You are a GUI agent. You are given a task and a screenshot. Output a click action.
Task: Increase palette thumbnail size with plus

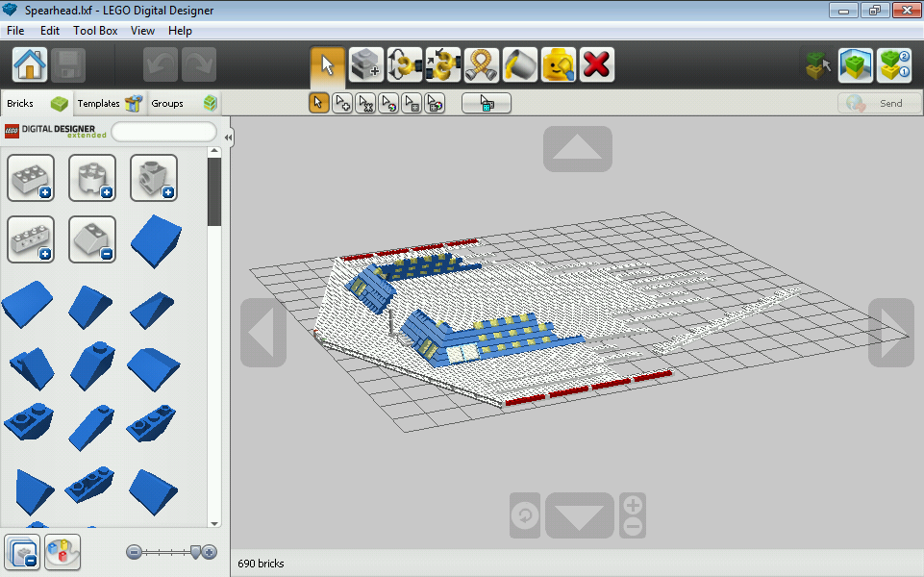[210, 552]
